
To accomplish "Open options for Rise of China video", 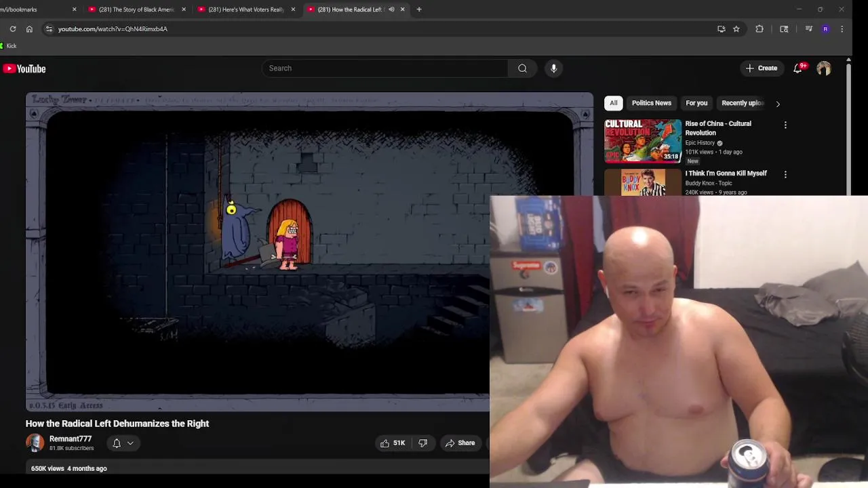I will (x=785, y=125).
